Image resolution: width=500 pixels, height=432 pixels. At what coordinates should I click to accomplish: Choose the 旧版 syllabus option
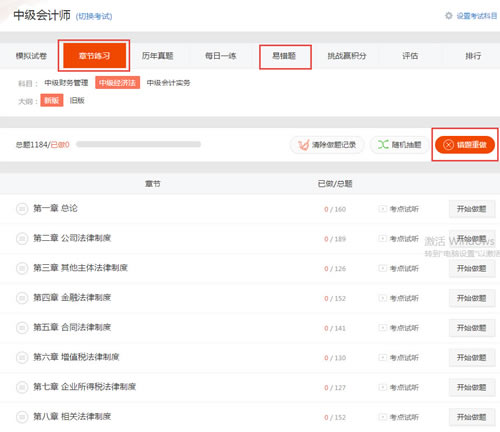77,100
